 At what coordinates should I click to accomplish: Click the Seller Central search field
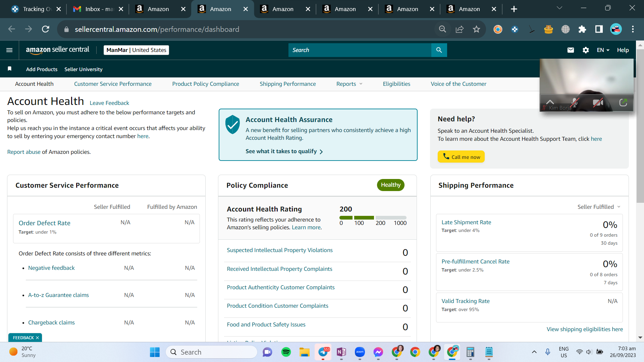(x=360, y=50)
